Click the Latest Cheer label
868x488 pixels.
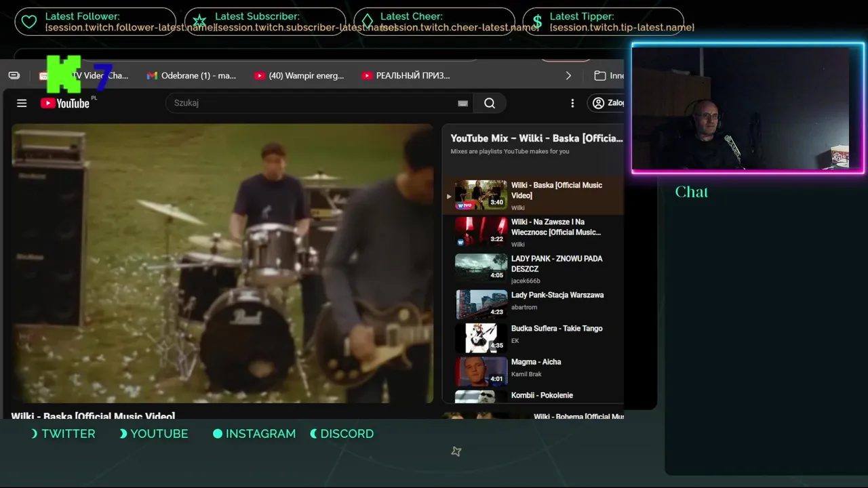point(412,16)
